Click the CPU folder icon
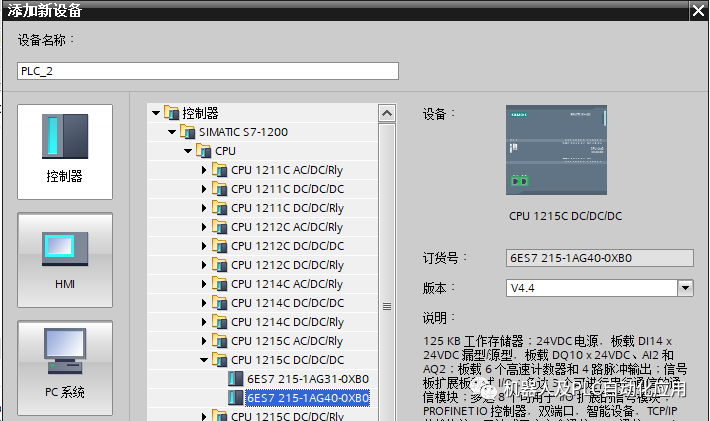This screenshot has width=710, height=421. [x=204, y=151]
